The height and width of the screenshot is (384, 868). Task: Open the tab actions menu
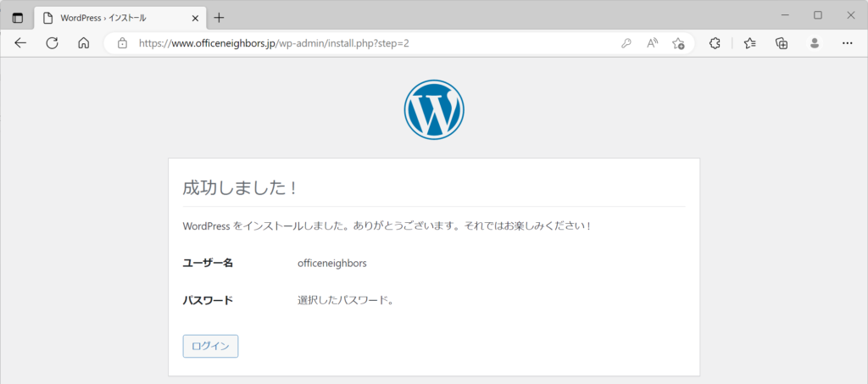pos(18,18)
